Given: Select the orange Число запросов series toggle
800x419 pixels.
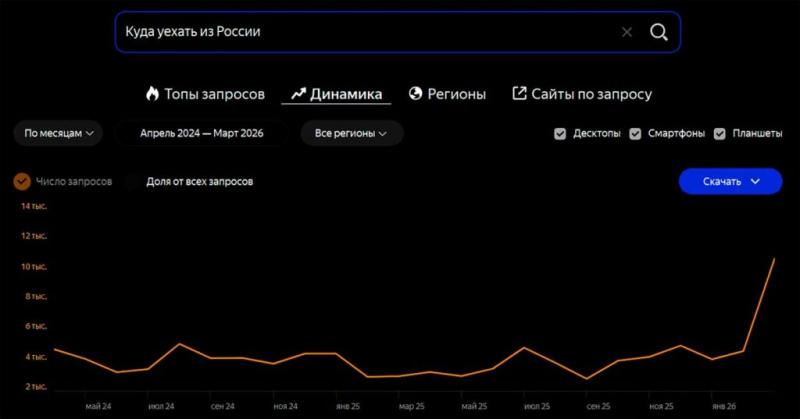Looking at the screenshot, I should point(22,181).
